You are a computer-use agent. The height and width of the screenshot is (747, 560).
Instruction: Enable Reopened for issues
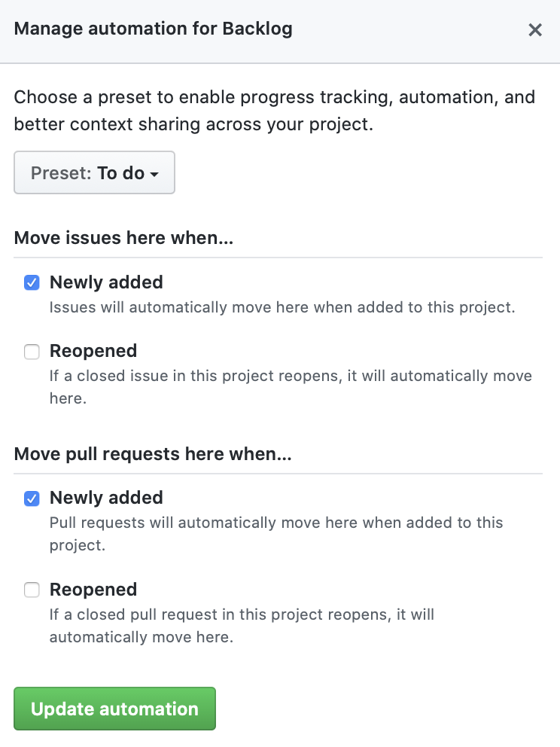(32, 352)
